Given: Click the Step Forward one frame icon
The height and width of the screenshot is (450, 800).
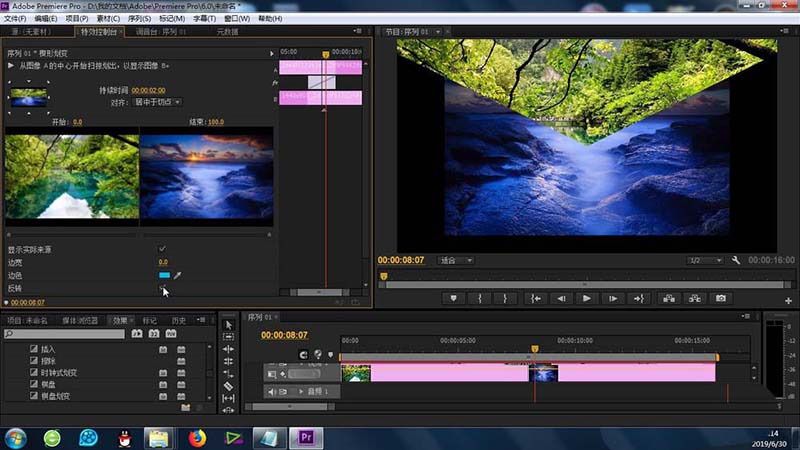Looking at the screenshot, I should point(613,298).
